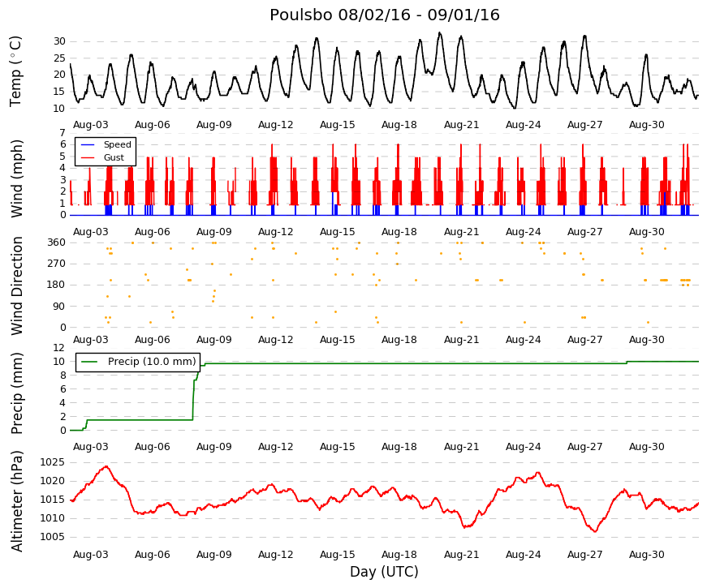Click the Aug-09 tick under wind speed chart
The height and width of the screenshot is (588, 707).
(x=213, y=232)
